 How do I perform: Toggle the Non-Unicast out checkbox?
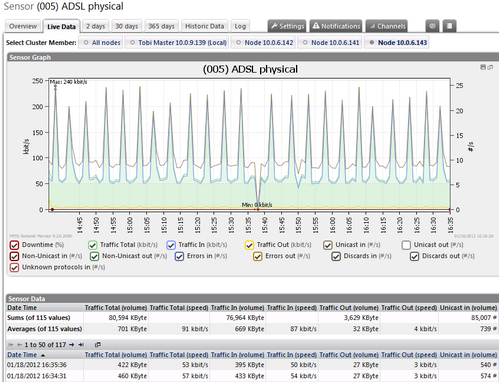[x=94, y=256]
